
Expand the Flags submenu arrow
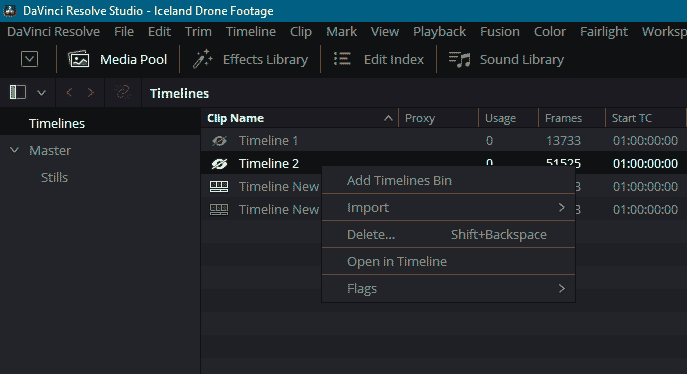click(x=562, y=289)
